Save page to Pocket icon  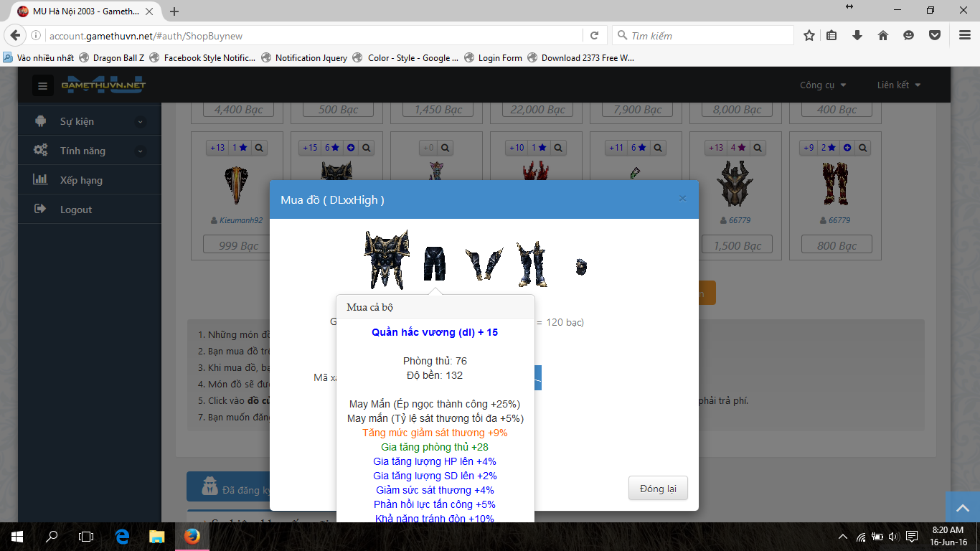935,35
